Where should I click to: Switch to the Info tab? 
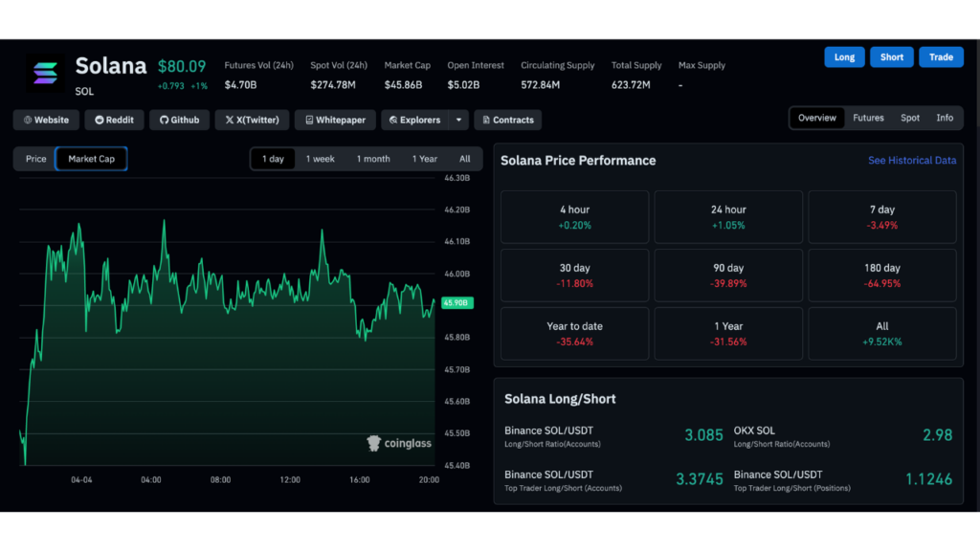945,117
